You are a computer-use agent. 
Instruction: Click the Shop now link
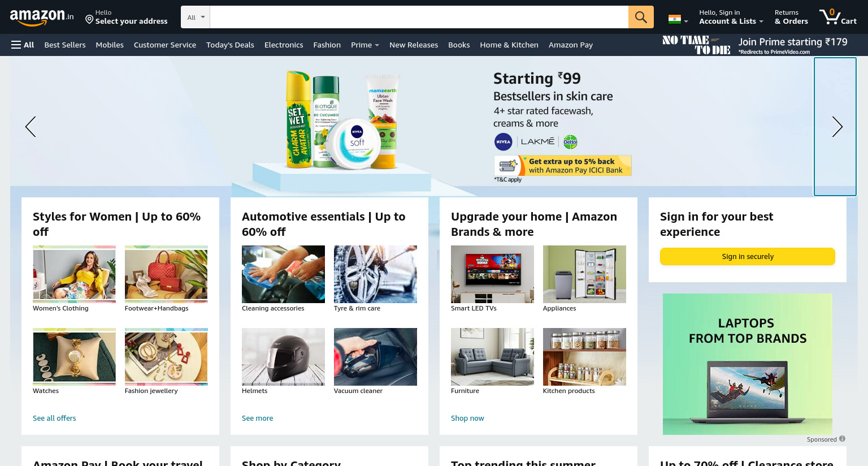point(467,418)
